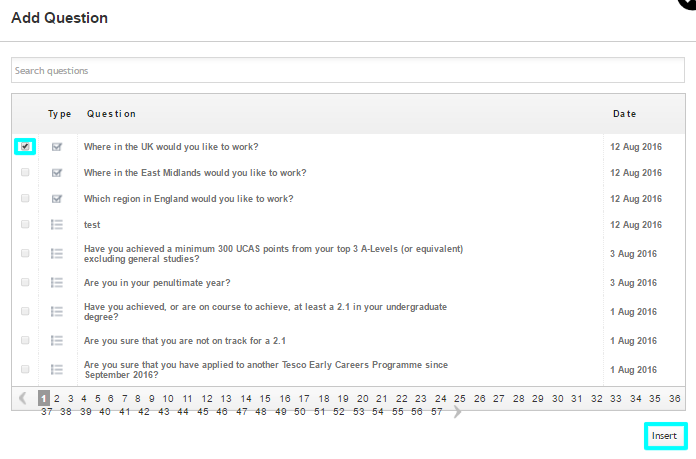Sort by the Question column header

coord(111,114)
